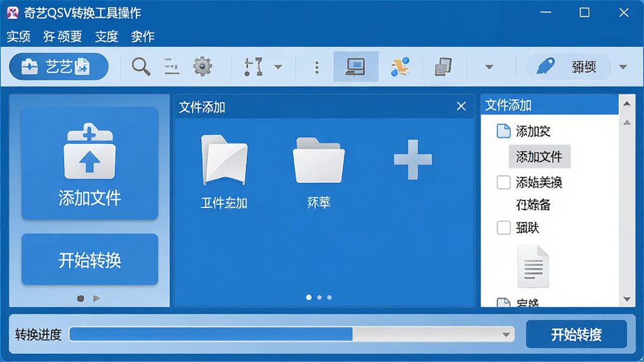Click the play triangle below 开始转换
The width and height of the screenshot is (644, 362).
pos(97,299)
